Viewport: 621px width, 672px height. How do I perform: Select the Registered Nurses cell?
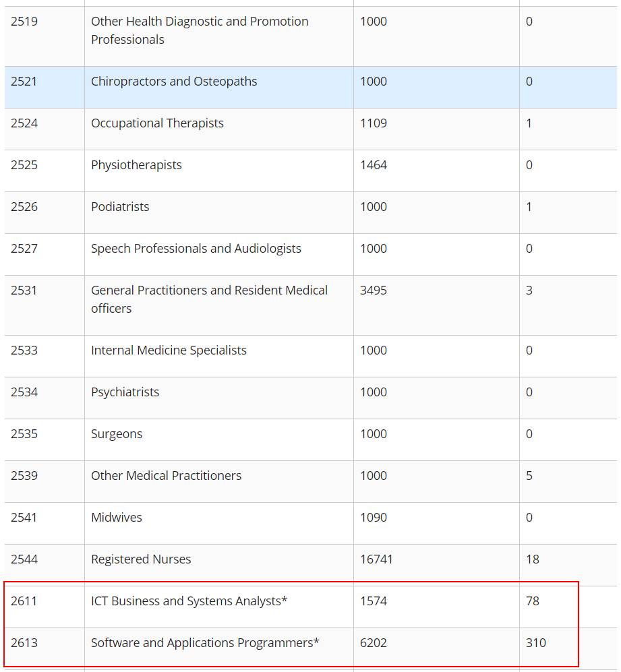click(x=141, y=559)
